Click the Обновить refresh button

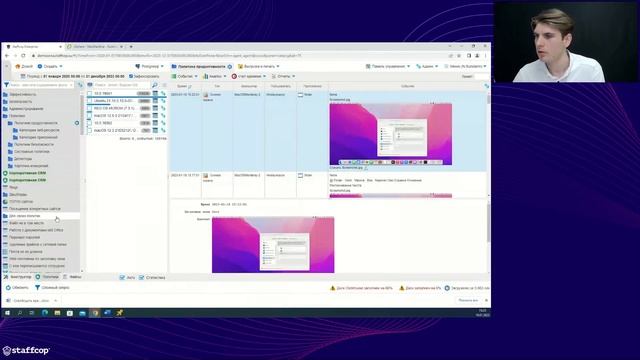(17, 288)
